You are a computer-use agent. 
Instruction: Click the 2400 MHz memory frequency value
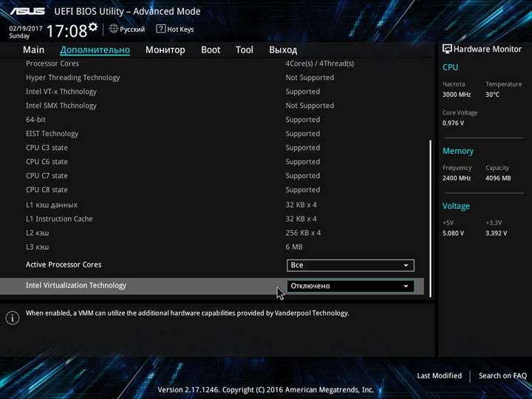point(457,178)
